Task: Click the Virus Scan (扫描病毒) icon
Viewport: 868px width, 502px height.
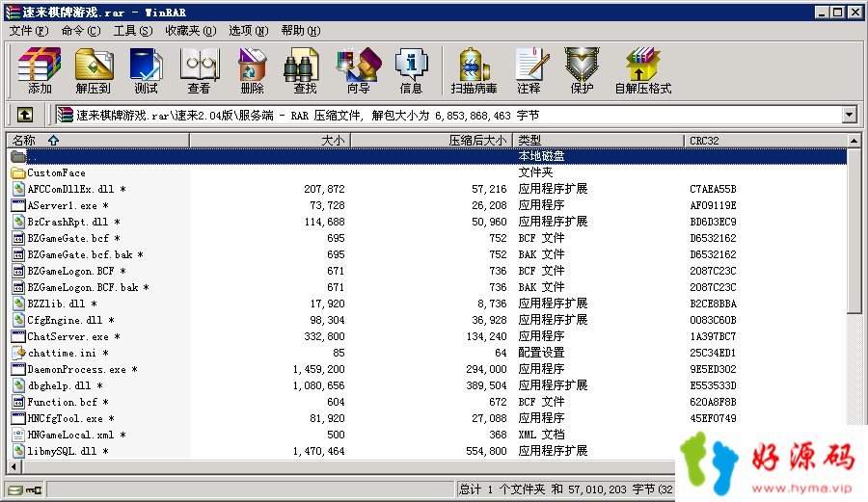Action: (474, 70)
